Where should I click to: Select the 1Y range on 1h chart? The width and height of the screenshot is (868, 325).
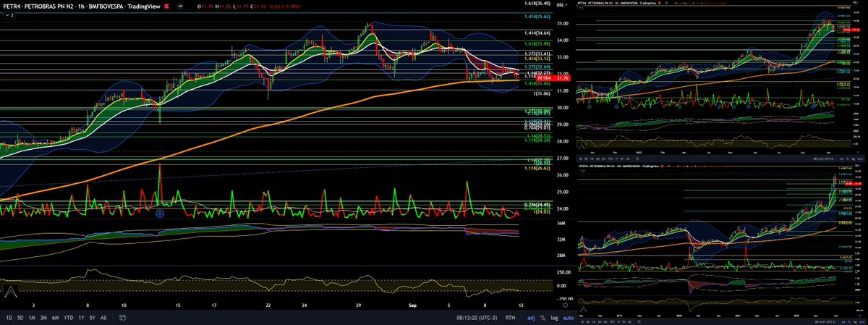81,317
